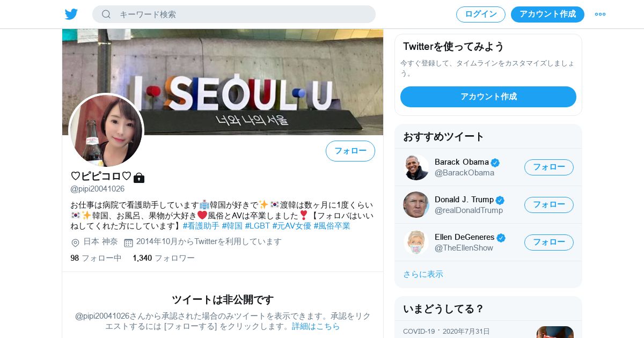The height and width of the screenshot is (338, 644).
Task: Click the location pin icon near 日本 神奈
Action: pyautogui.click(x=75, y=243)
